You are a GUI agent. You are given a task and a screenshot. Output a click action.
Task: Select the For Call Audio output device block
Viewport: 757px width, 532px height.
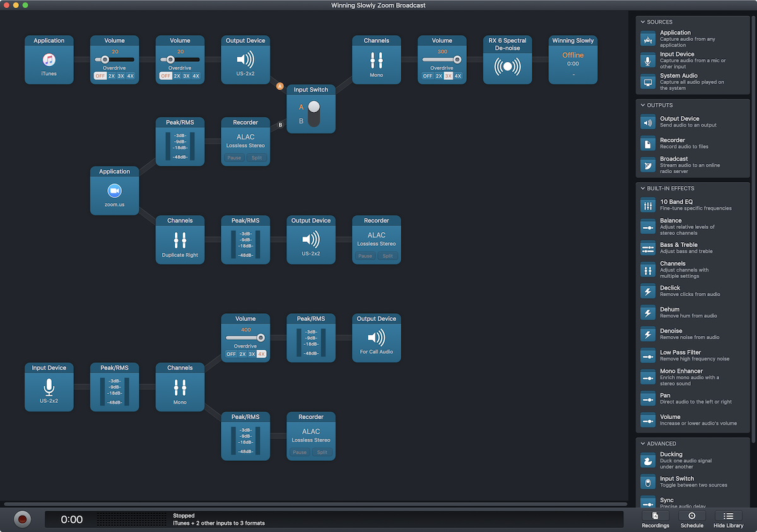(x=377, y=338)
